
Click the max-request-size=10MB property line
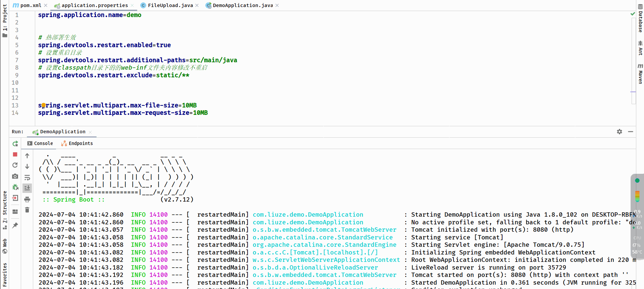pos(123,113)
